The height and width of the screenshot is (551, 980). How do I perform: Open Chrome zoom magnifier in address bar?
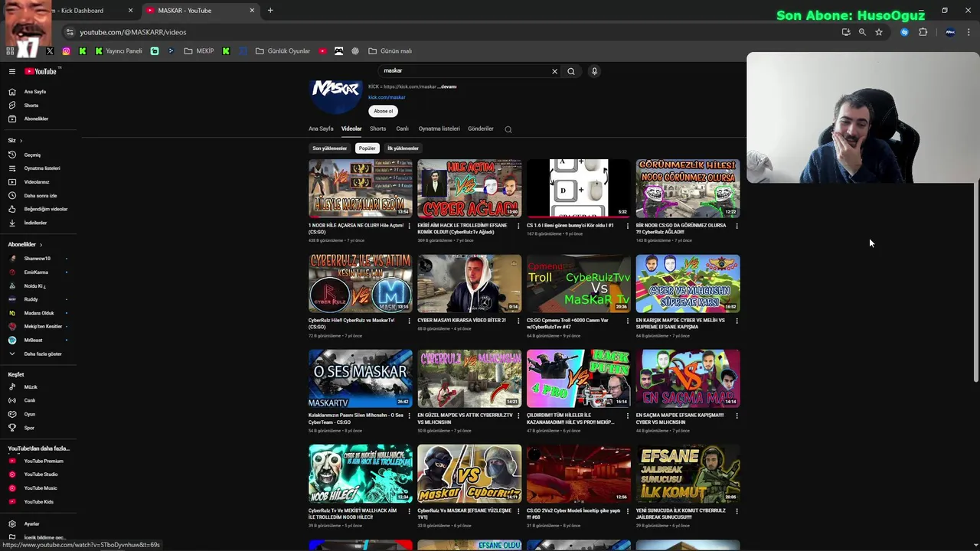click(x=862, y=32)
